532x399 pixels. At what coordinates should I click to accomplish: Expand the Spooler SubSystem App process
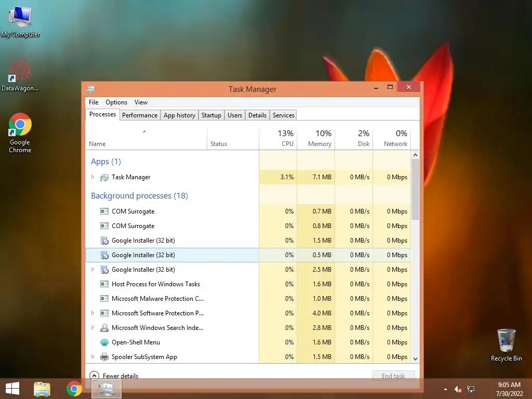point(92,357)
